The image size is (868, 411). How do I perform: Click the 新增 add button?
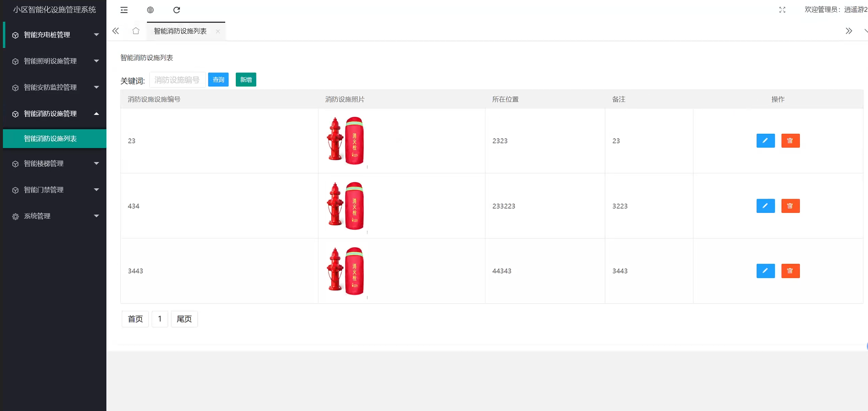click(x=246, y=80)
